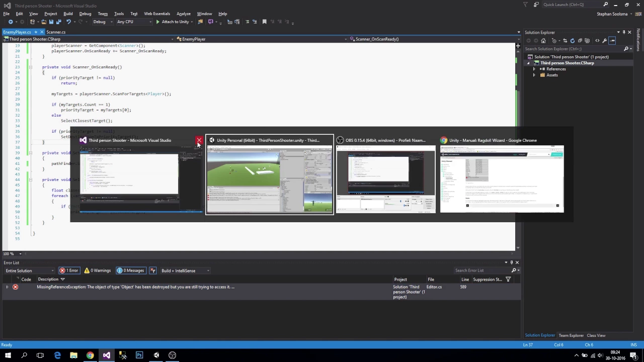
Task: Select the Solution 'Third person Shooter' row
Action: pos(571,57)
